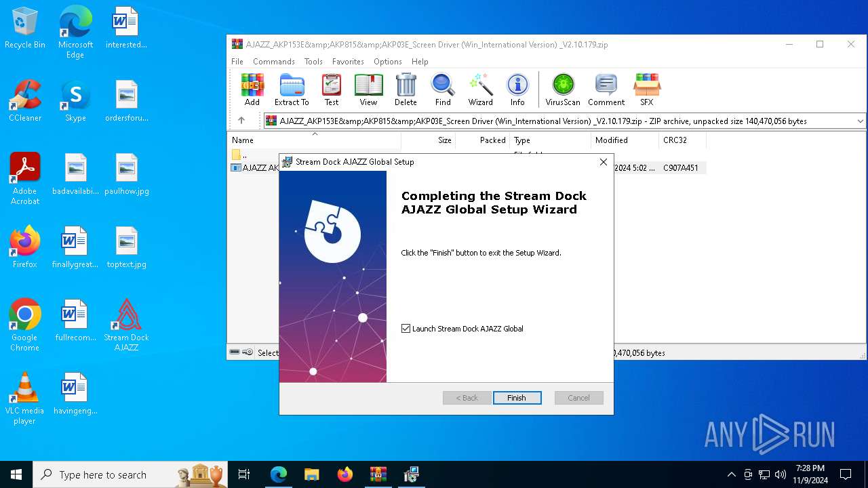
Task: Open Microsoft Edge from the taskbar
Action: coord(279,474)
